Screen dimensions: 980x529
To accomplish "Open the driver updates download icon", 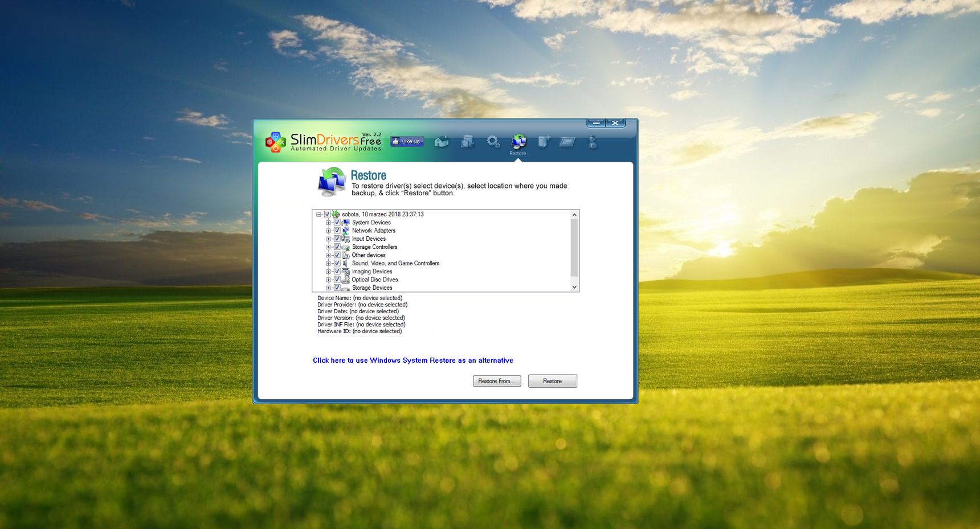I will tap(467, 141).
